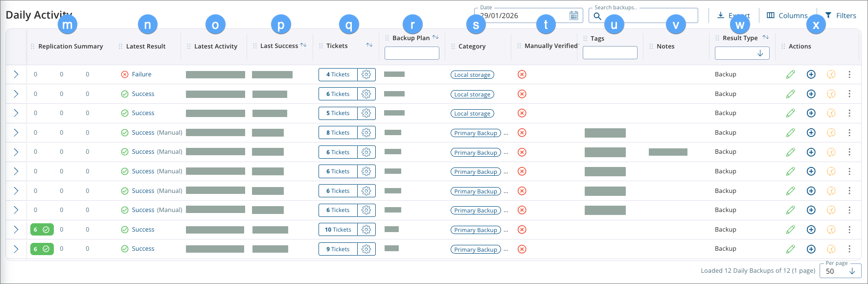Click the plus circle in 10 Tickets row
The image size is (868, 284).
pyautogui.click(x=811, y=230)
